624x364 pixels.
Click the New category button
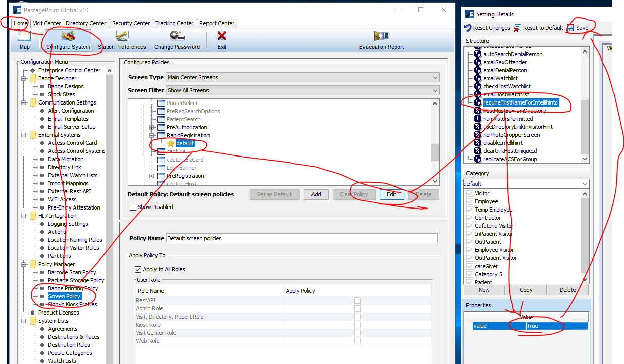484,290
